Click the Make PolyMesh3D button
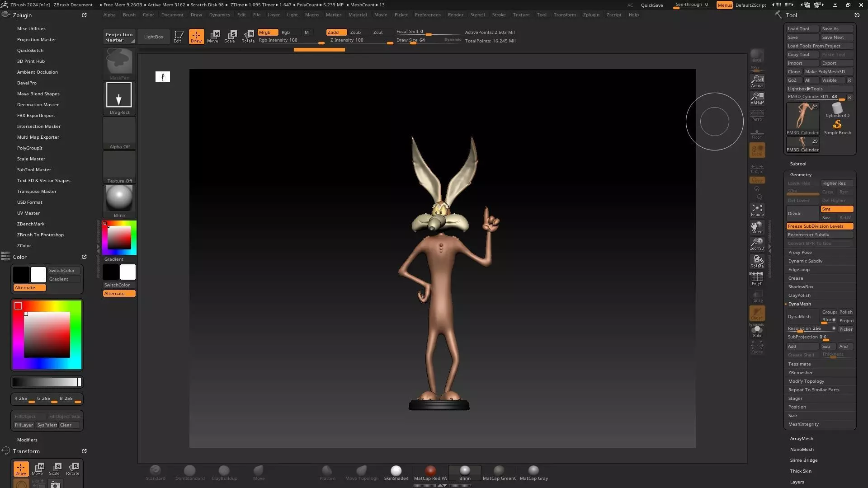 tap(828, 71)
